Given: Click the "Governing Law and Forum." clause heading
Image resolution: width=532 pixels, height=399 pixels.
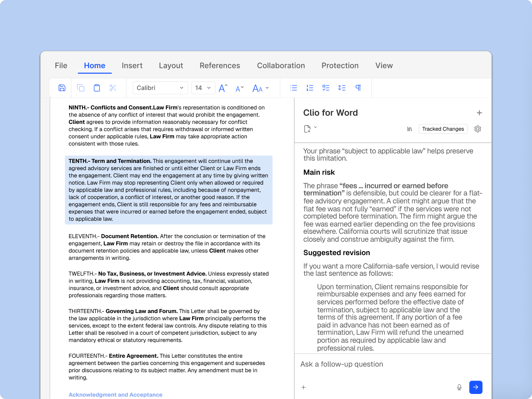Looking at the screenshot, I should (142, 311).
